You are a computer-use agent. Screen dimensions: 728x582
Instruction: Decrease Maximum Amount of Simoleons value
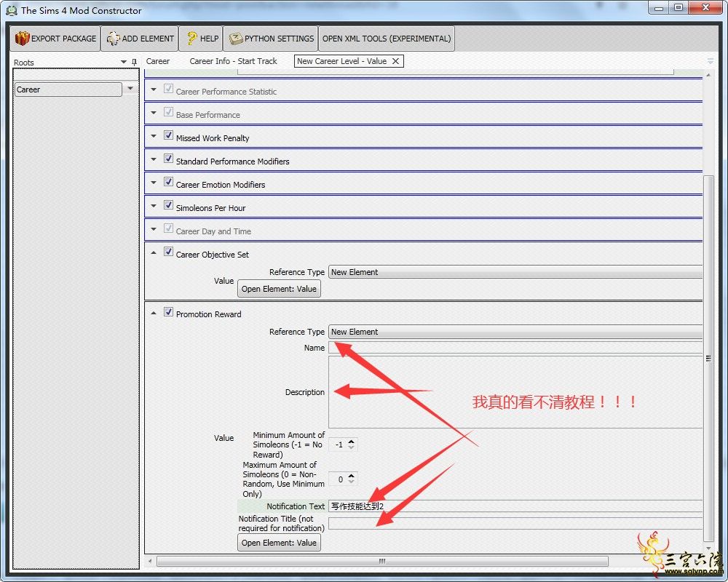(352, 482)
